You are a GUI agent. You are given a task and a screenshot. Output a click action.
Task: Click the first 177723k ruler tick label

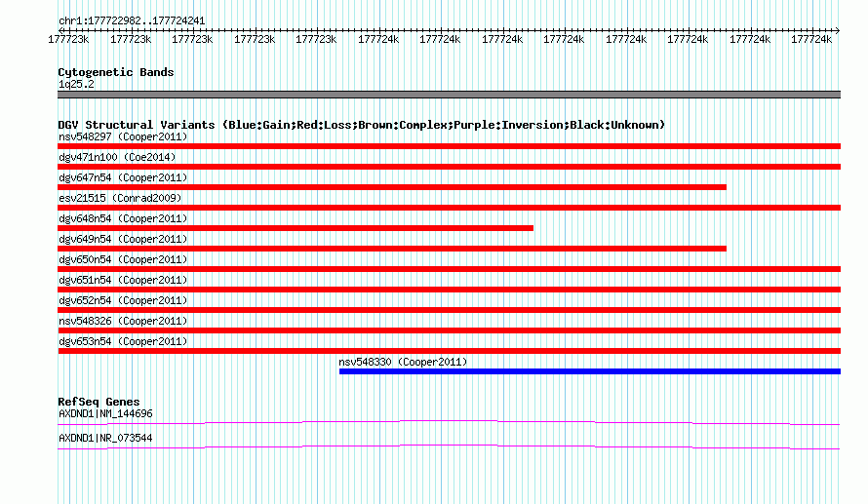(x=68, y=39)
